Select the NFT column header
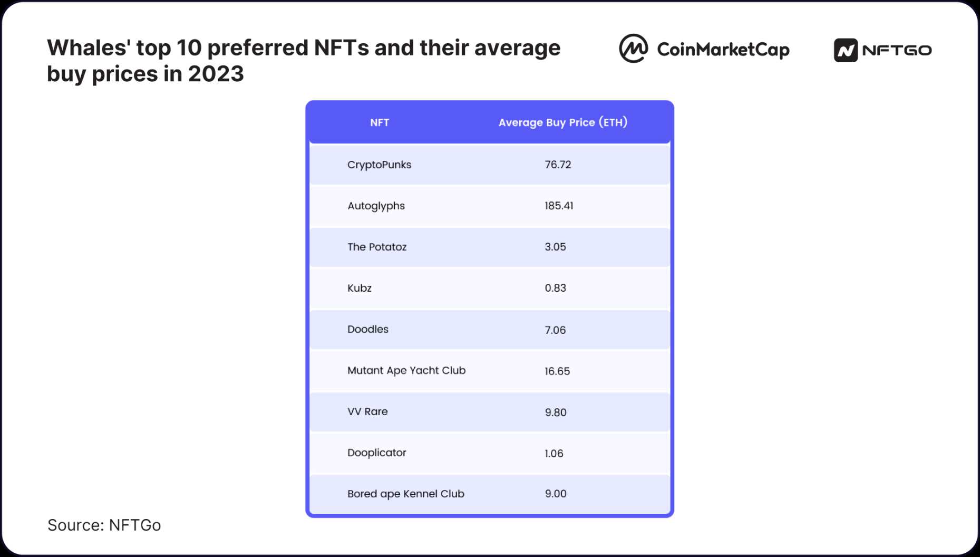Image resolution: width=980 pixels, height=557 pixels. (380, 122)
